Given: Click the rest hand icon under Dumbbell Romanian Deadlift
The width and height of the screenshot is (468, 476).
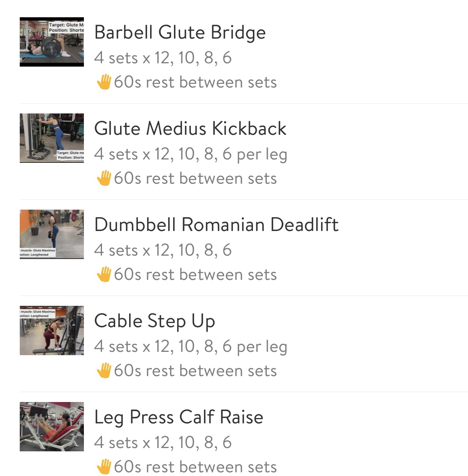Looking at the screenshot, I should [x=104, y=274].
